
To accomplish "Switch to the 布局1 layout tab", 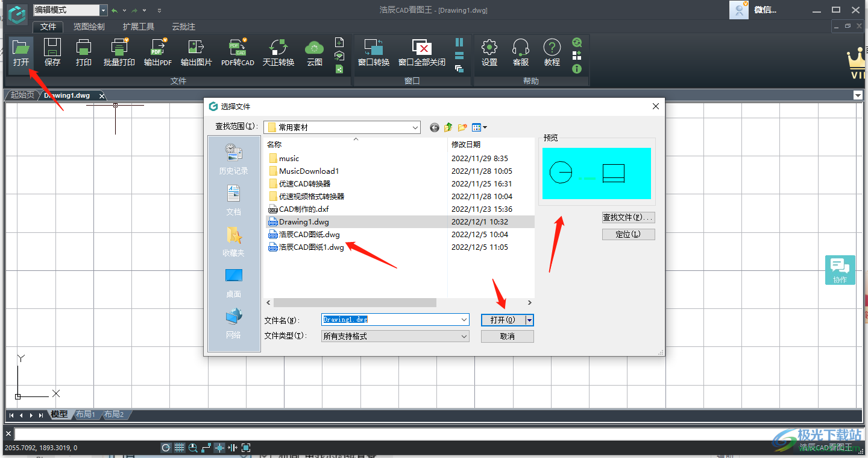I will coord(86,415).
